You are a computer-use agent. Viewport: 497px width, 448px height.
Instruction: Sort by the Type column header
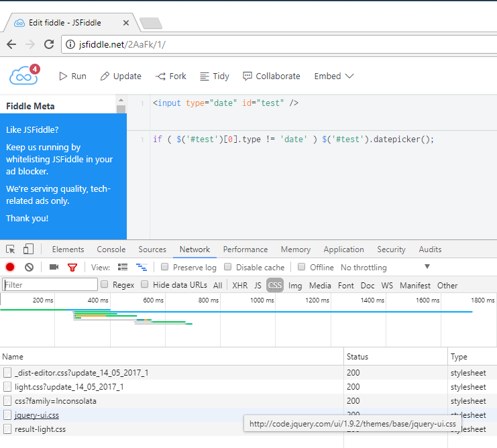(472, 357)
